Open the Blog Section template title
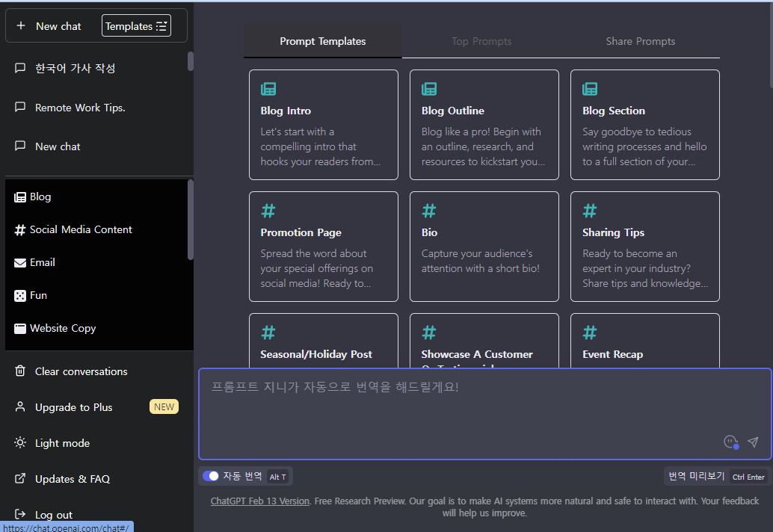The height and width of the screenshot is (532, 773). tap(613, 111)
